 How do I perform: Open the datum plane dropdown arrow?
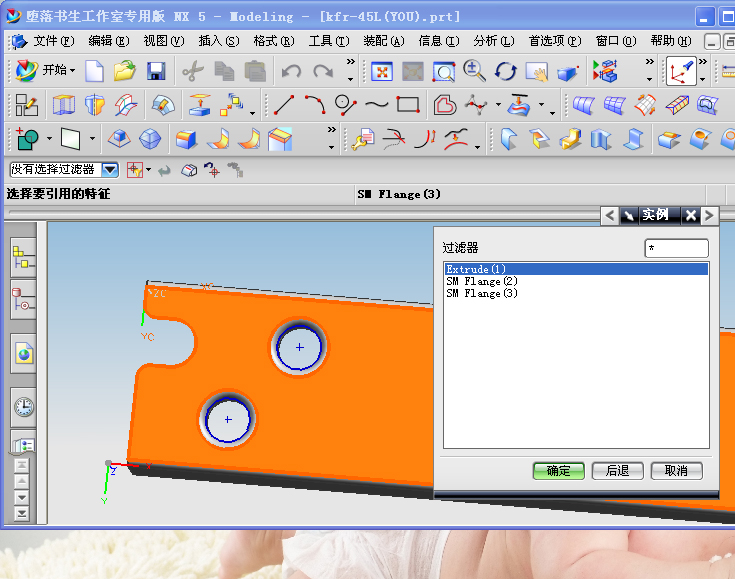(x=92, y=139)
